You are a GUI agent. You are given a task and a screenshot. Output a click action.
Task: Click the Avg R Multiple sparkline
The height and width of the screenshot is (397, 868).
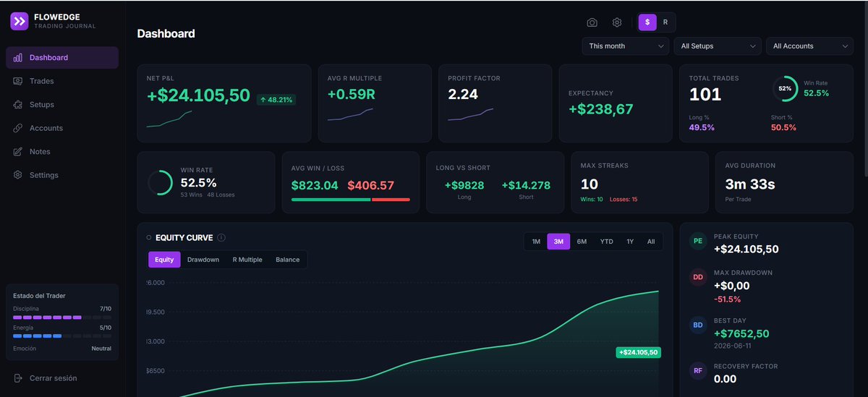click(350, 114)
